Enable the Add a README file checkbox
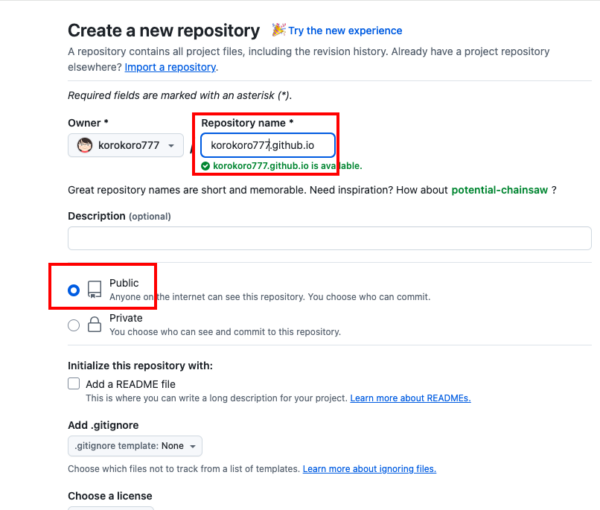The width and height of the screenshot is (600, 510). (73, 383)
